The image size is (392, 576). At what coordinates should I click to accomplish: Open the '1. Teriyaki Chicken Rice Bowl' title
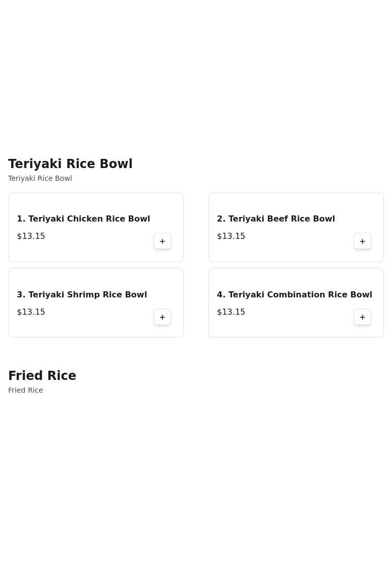pos(83,218)
